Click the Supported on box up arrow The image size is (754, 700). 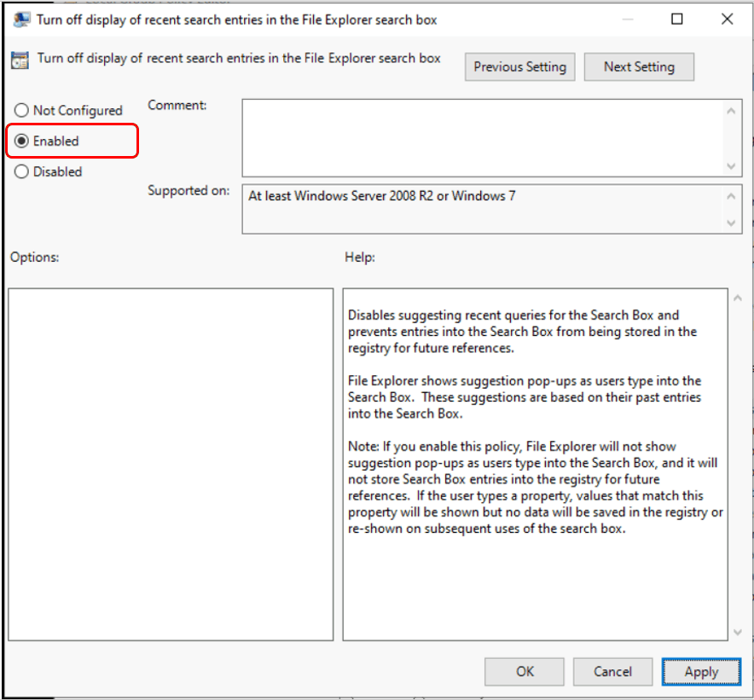(732, 194)
